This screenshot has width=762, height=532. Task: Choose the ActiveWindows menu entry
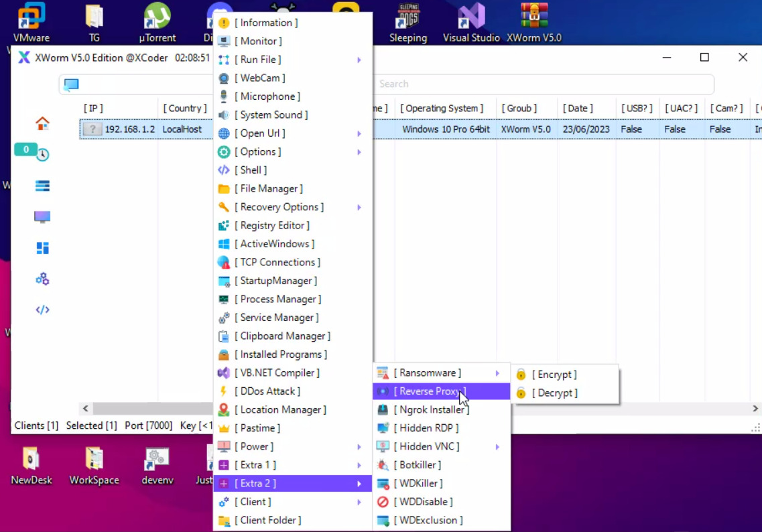point(293,244)
